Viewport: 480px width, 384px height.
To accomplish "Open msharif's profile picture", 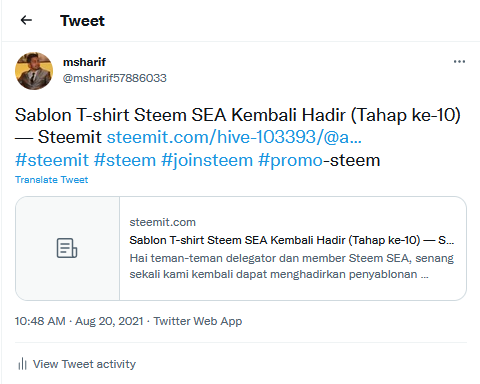I will click(34, 71).
